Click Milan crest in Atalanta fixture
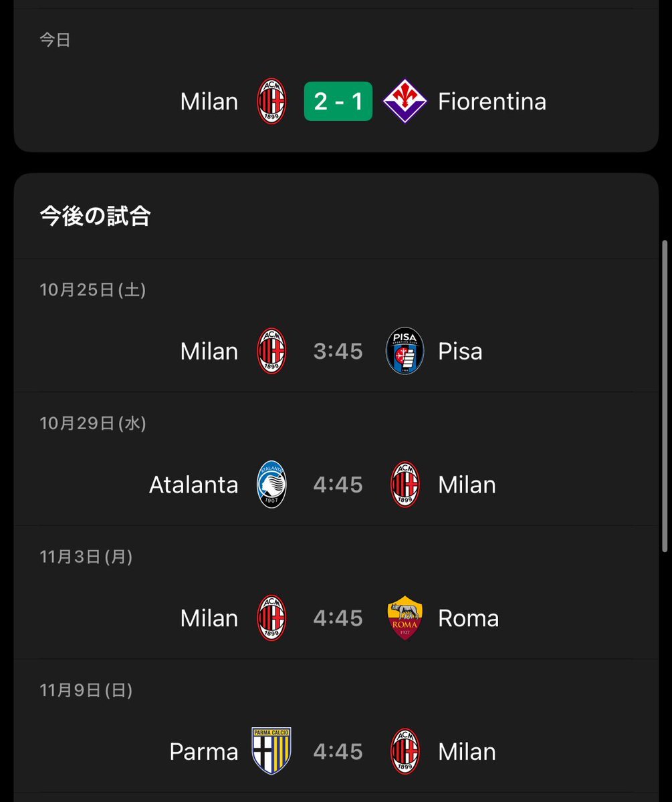672x802 pixels. point(405,485)
